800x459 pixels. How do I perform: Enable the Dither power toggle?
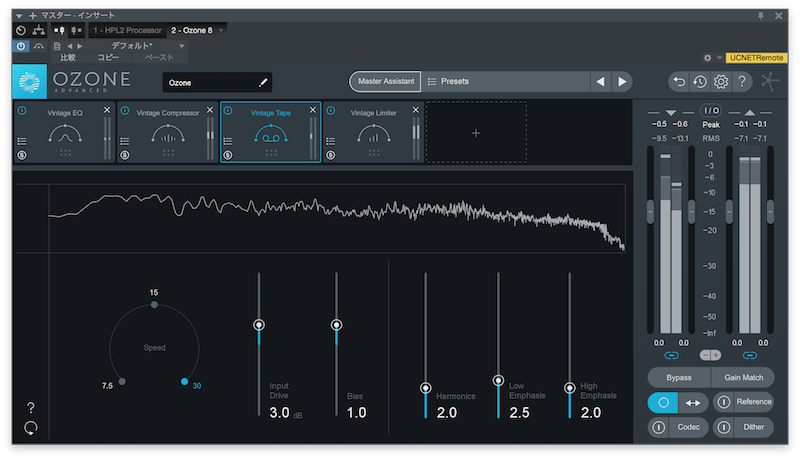click(723, 427)
